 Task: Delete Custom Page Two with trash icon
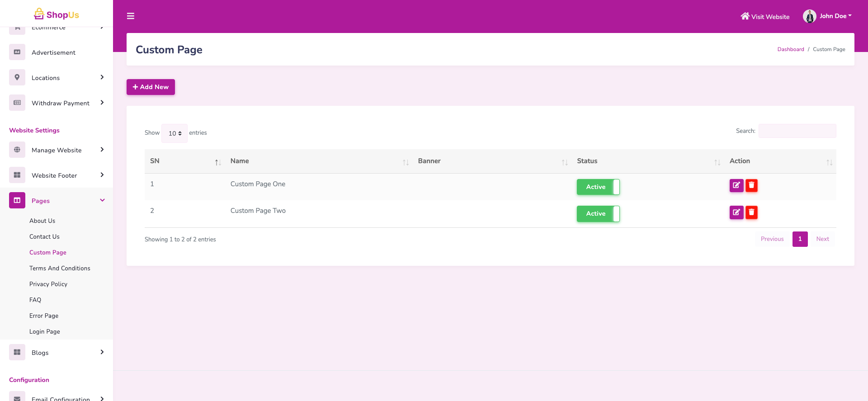(751, 212)
